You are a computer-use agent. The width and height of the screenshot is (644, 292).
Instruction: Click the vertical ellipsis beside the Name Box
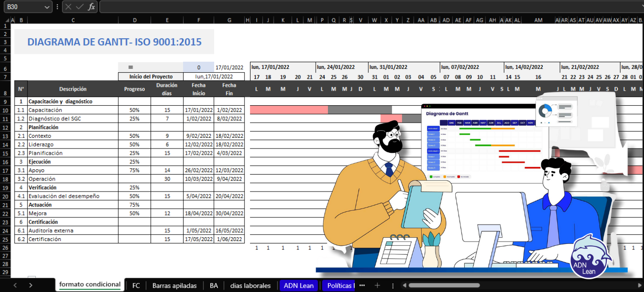pyautogui.click(x=58, y=7)
